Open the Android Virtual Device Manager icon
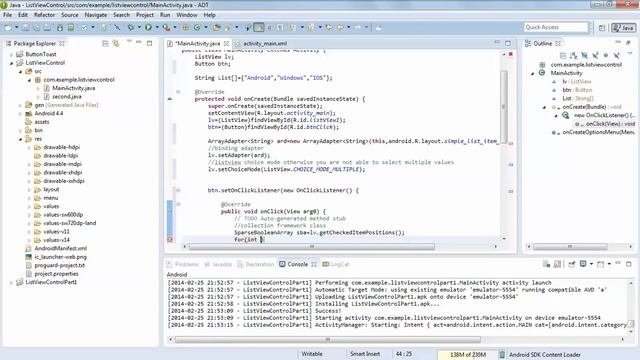 pyautogui.click(x=71, y=27)
